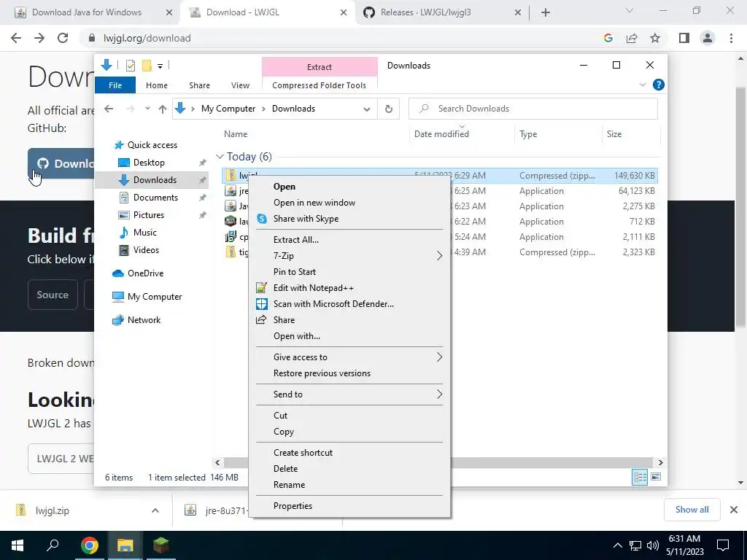
Task: Click the Search Downloads field
Action: [533, 109]
